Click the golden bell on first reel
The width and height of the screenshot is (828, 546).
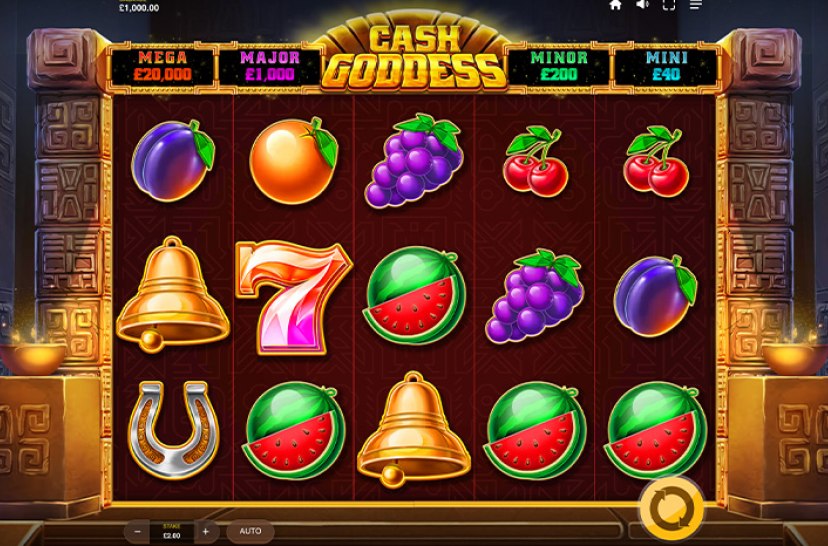pos(173,294)
